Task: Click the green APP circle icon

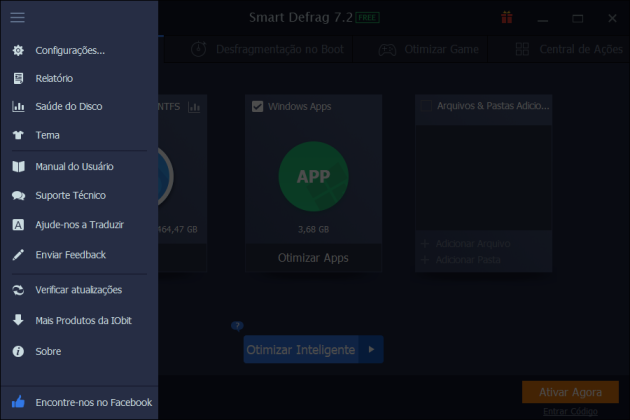Action: [313, 176]
